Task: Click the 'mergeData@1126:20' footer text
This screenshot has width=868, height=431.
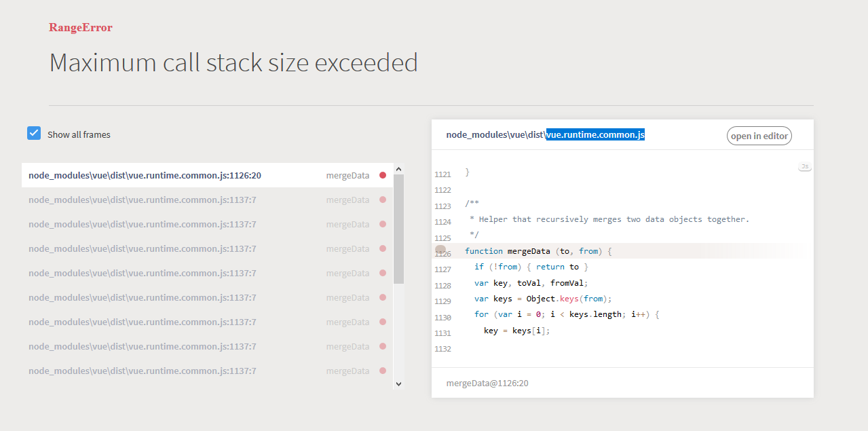Action: point(487,383)
